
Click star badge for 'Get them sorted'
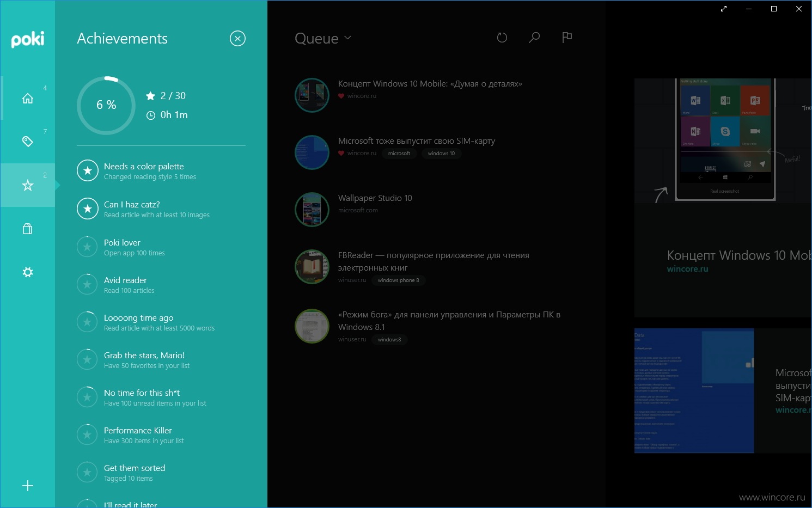(x=87, y=473)
